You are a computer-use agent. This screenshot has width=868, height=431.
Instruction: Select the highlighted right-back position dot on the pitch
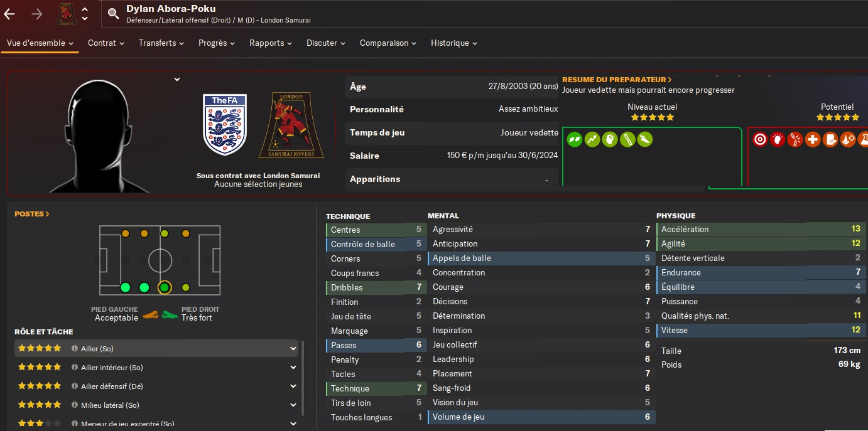(165, 287)
